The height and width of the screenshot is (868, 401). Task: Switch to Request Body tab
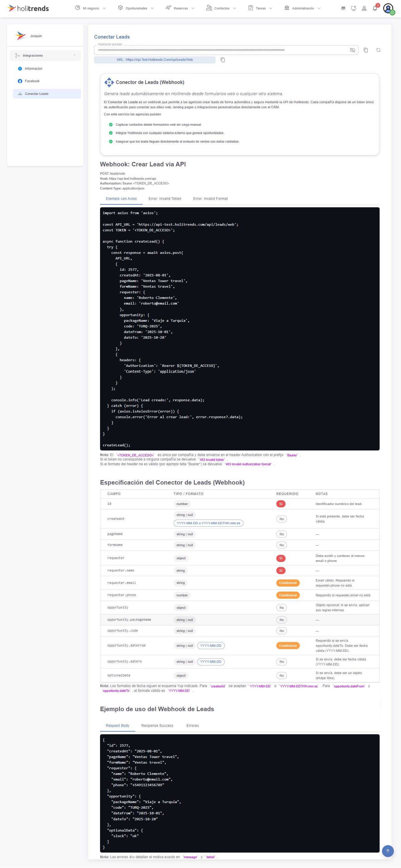[118, 725]
